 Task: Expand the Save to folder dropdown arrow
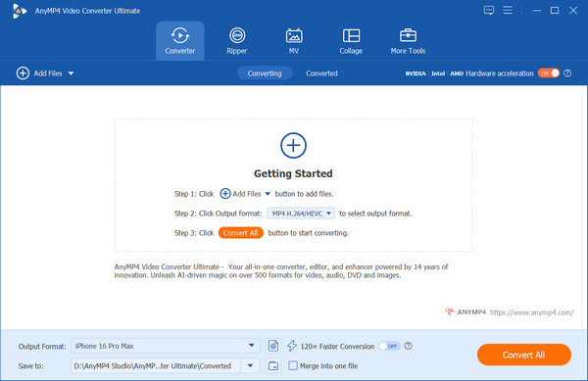click(250, 365)
